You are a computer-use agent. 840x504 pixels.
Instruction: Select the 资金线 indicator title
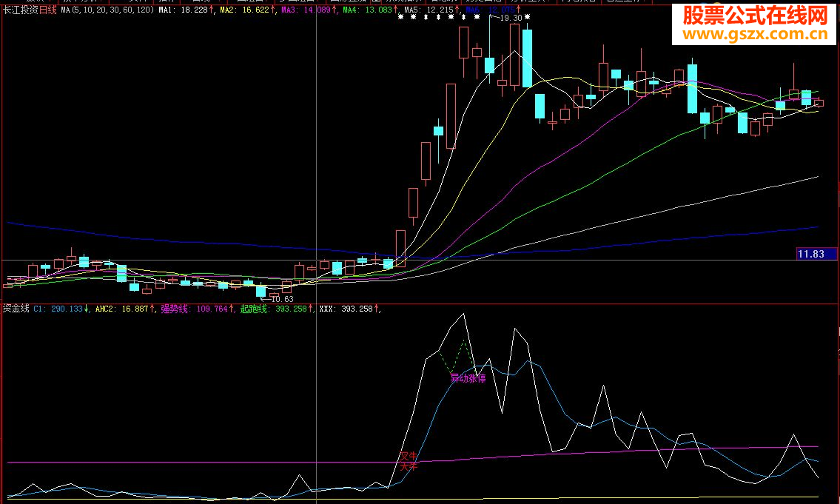(16, 309)
